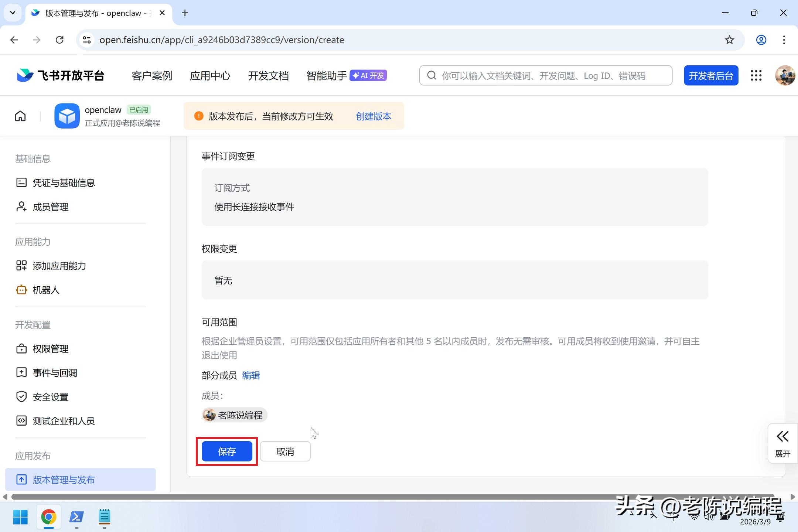Open PowerShell from the taskbar
Viewport: 798px width, 532px height.
76,517
